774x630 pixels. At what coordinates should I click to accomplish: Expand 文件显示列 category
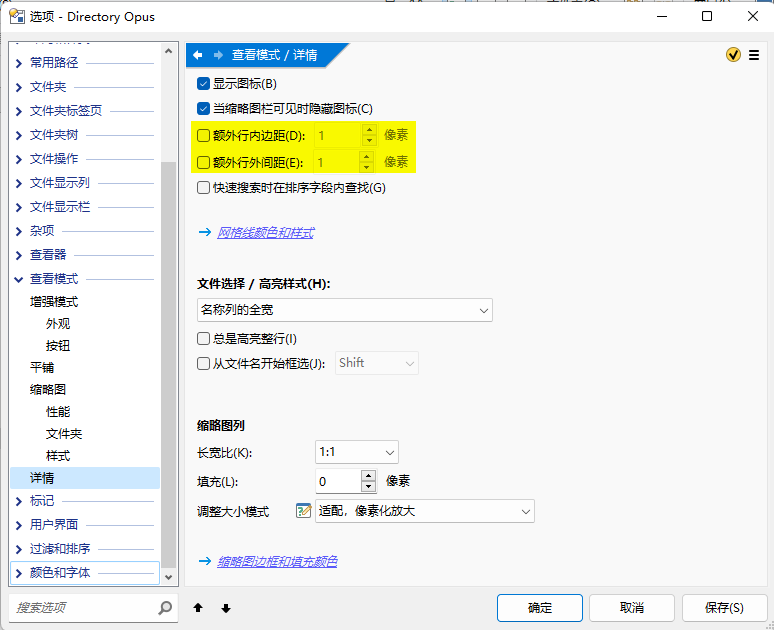coord(19,183)
